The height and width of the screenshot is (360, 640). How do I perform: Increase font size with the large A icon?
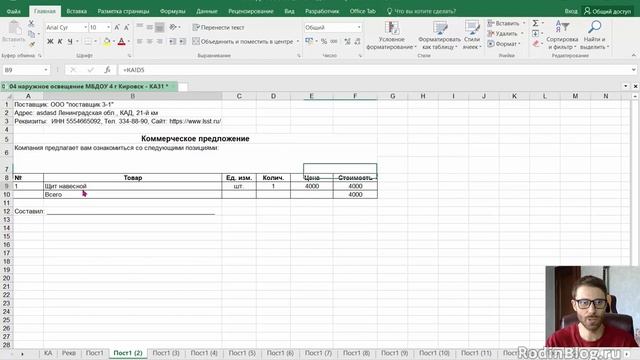pos(117,27)
